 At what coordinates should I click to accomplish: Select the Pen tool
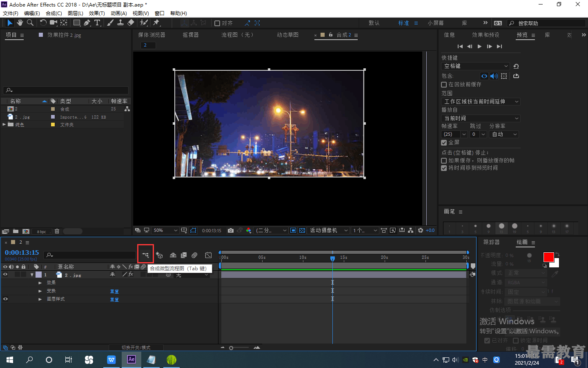click(x=87, y=23)
